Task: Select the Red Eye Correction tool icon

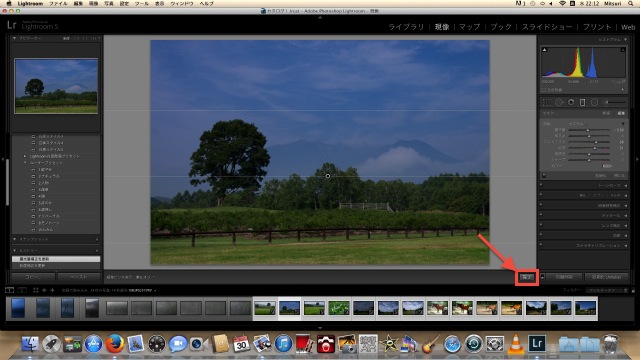Action: [571, 102]
